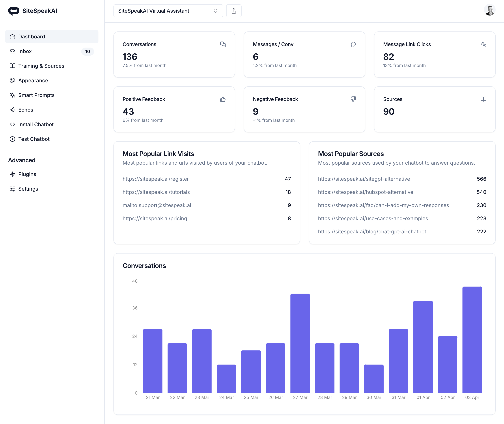Open the sitespeak.ai/register link
The height and width of the screenshot is (424, 504).
click(156, 179)
